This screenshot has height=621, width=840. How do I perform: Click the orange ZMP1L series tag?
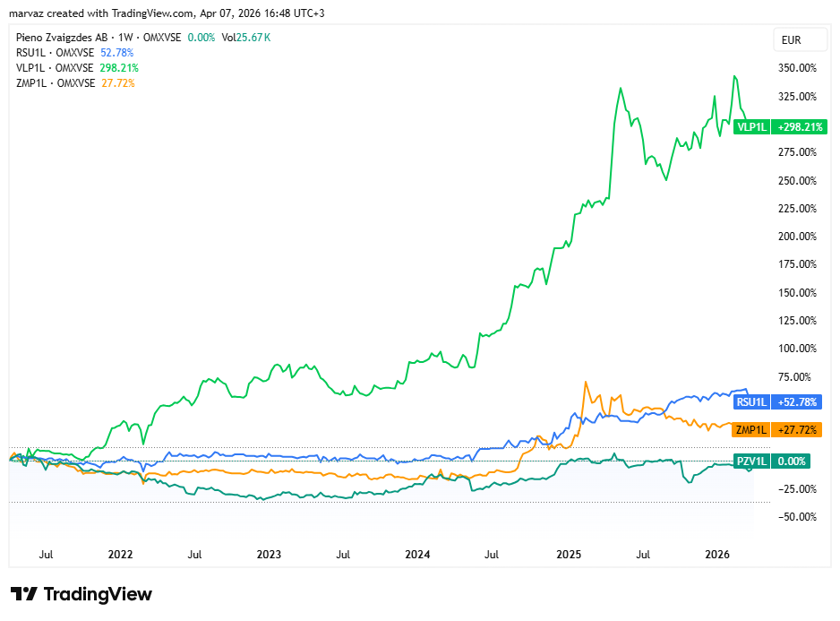click(750, 430)
